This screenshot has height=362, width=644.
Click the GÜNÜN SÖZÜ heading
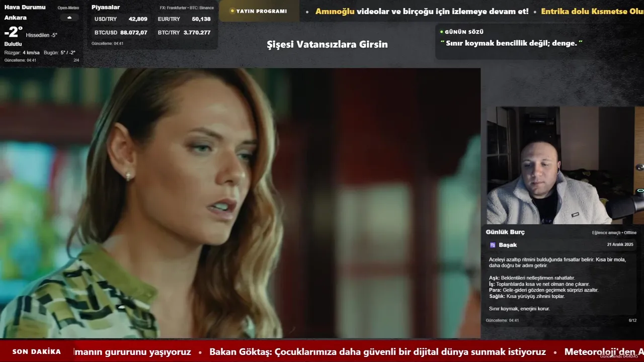click(x=464, y=32)
